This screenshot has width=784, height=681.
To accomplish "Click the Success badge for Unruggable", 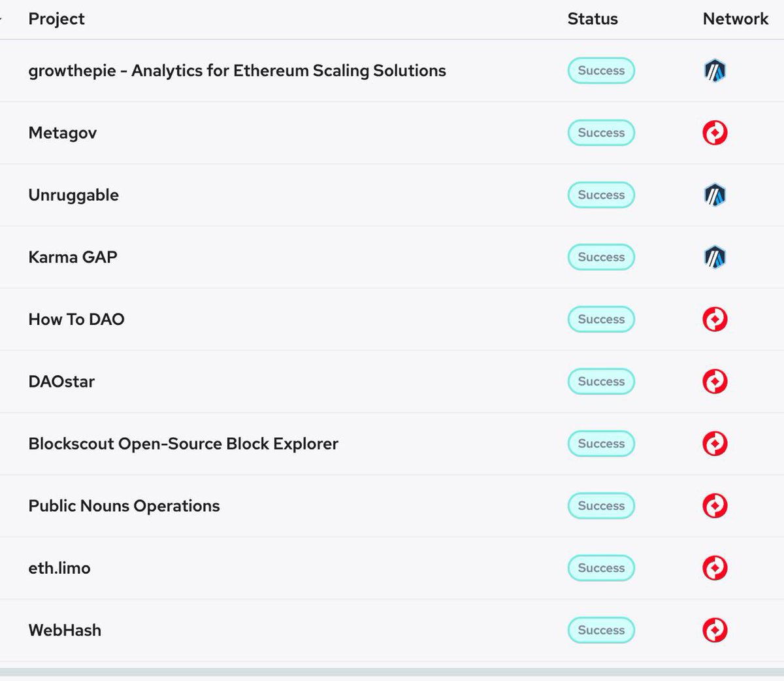I will click(601, 195).
